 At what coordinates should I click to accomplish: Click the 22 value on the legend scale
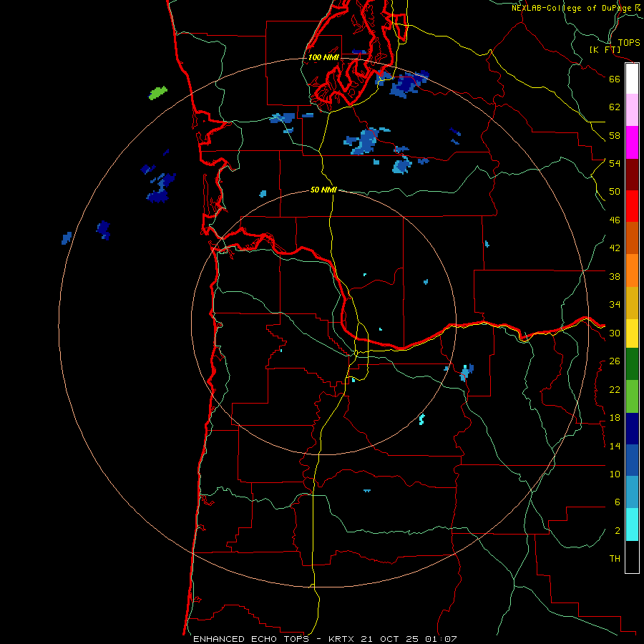[x=615, y=389]
